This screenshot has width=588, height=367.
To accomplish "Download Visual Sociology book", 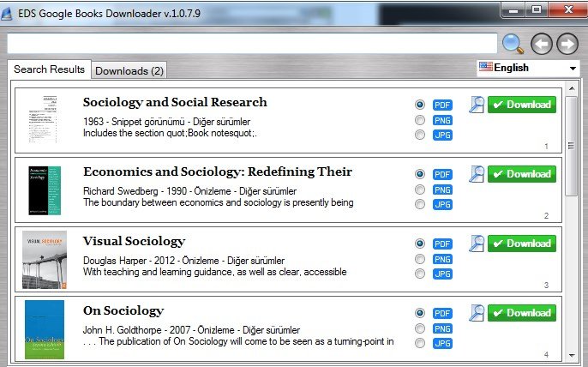I will click(522, 244).
